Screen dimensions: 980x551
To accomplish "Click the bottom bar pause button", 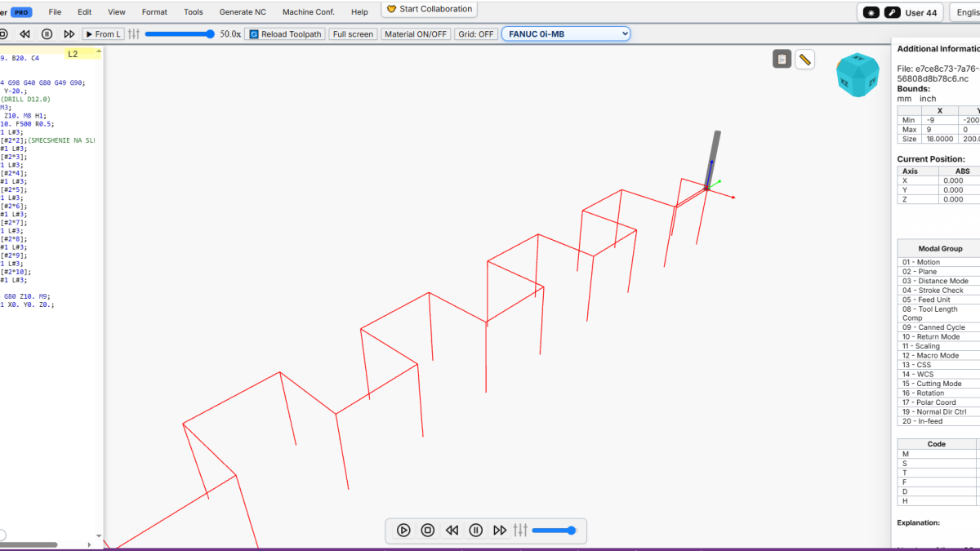I will pos(476,531).
